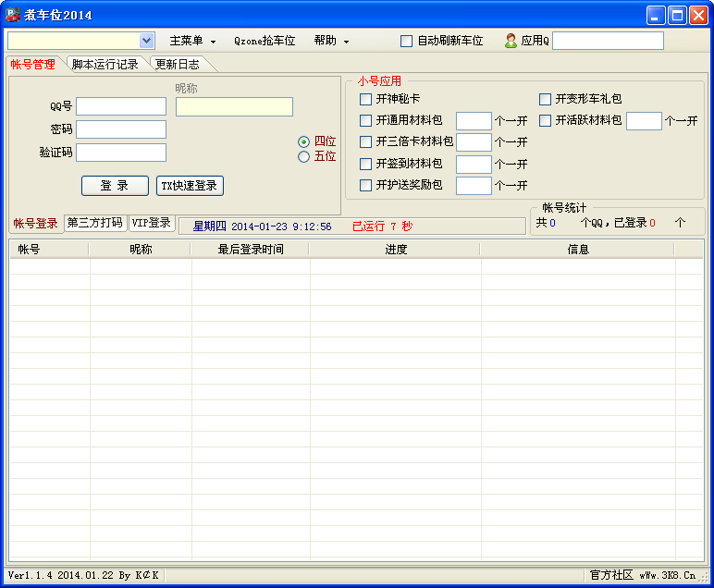714x588 pixels.
Task: Click the 帐号 column header
Action: 49,250
